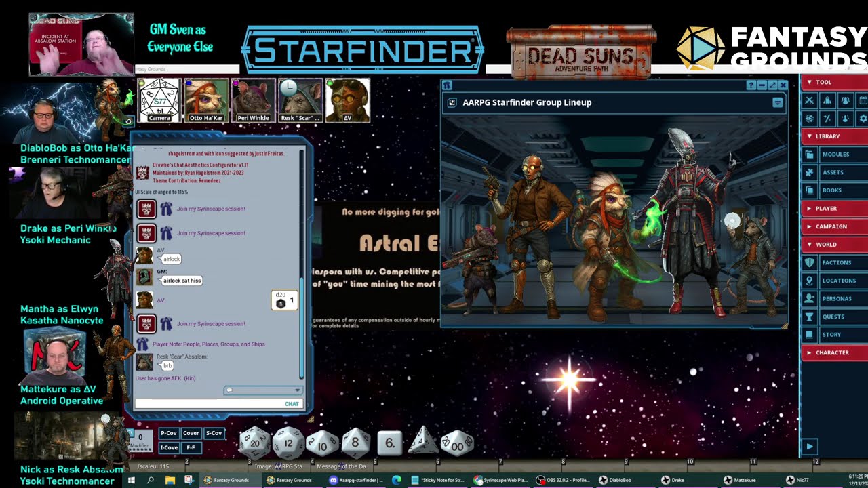Toggle the F-F flat-footed modifier
Viewport: 868px width, 488px height.
pos(191,447)
